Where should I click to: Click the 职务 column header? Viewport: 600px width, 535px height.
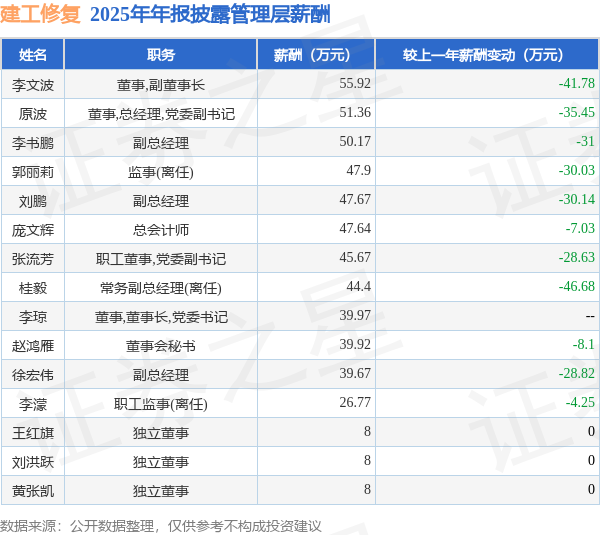coord(161,55)
